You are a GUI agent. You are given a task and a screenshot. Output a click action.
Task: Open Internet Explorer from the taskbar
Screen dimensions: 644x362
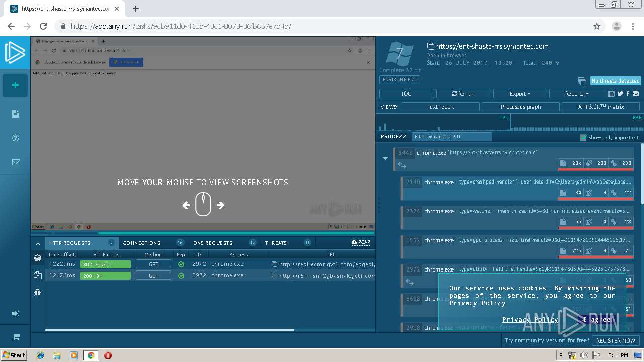point(40,355)
